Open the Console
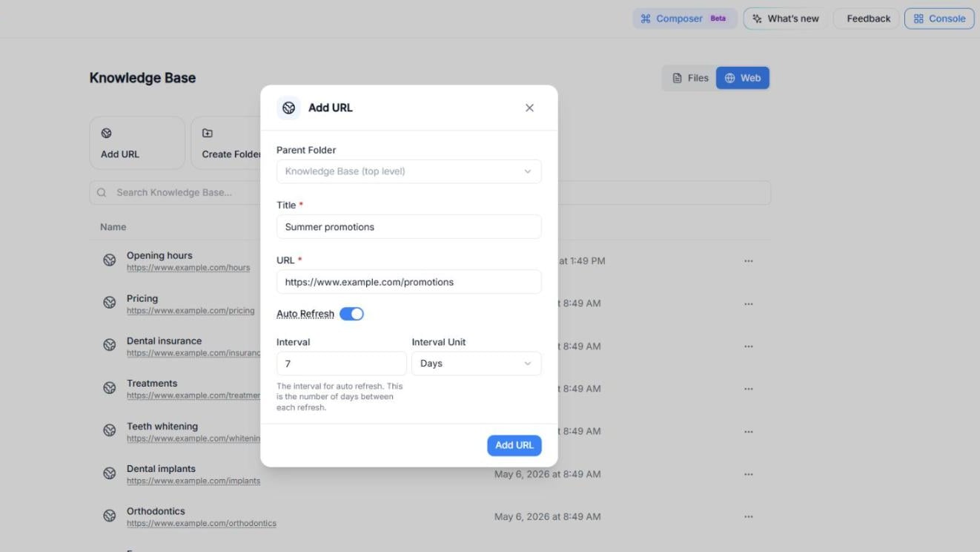Viewport: 980px width, 552px height. pyautogui.click(x=939, y=19)
